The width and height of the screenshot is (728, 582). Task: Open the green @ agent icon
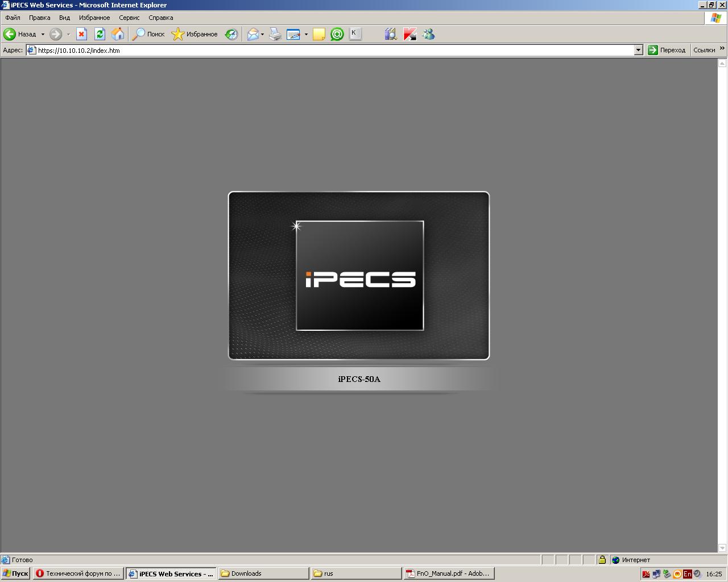[x=337, y=35]
